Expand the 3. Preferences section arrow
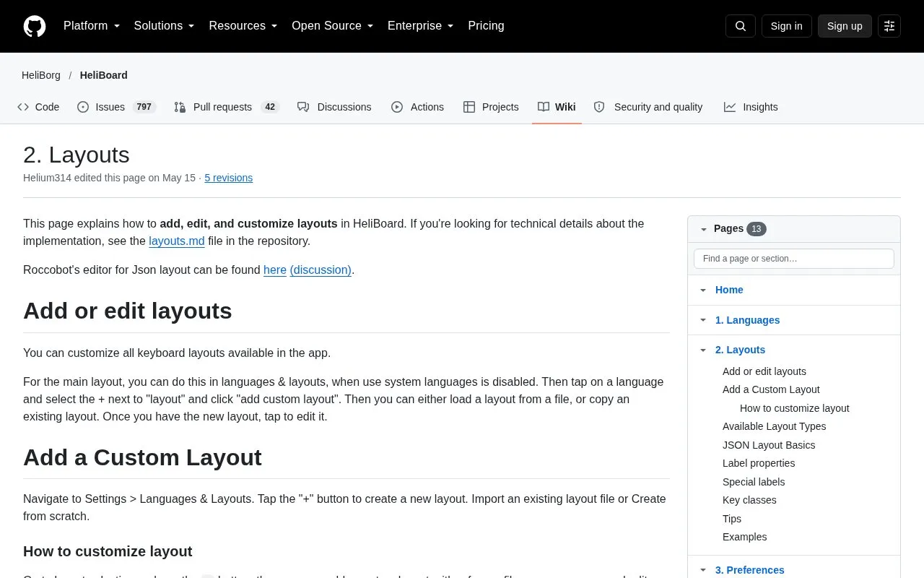 [x=703, y=570]
